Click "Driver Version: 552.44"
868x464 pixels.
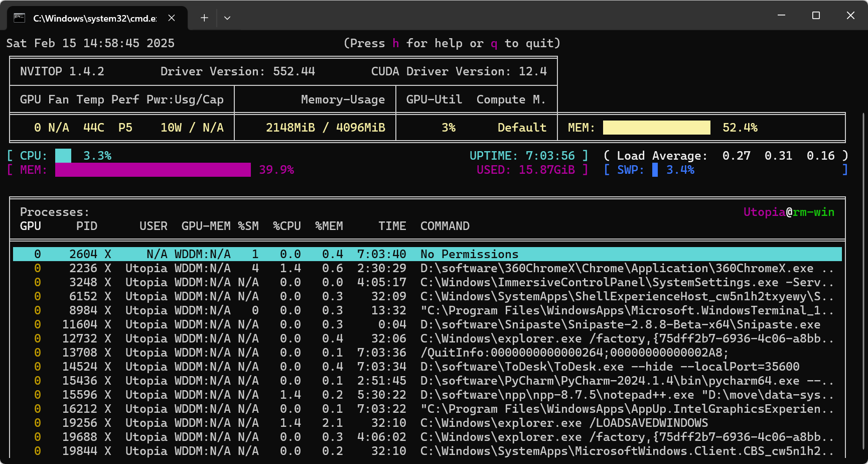(x=238, y=71)
